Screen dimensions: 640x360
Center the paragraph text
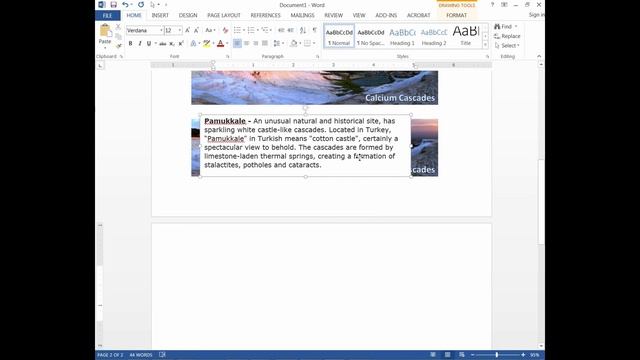pyautogui.click(x=247, y=43)
